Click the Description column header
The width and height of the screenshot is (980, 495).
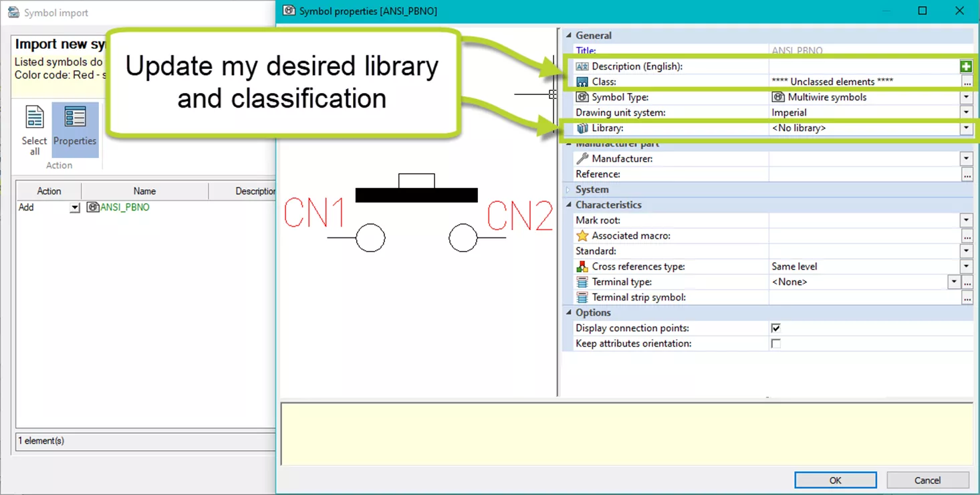[x=242, y=191]
